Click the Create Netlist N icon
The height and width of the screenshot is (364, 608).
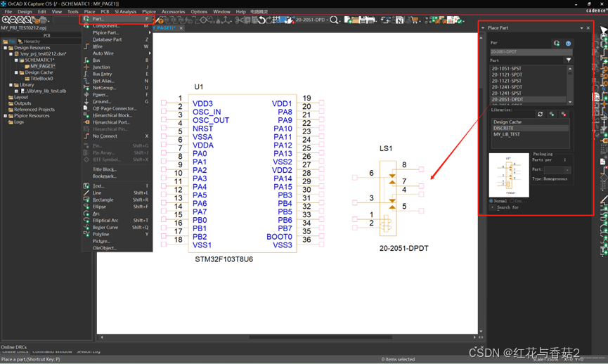[399, 20]
